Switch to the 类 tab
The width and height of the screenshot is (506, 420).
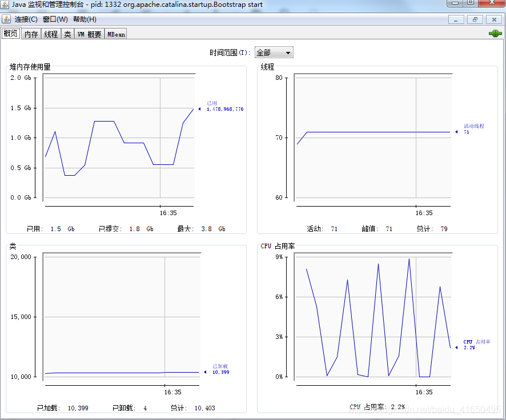tap(67, 33)
